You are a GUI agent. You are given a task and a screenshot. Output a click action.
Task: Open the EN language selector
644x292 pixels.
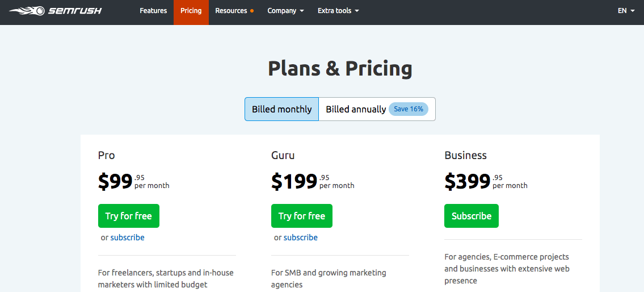point(626,11)
